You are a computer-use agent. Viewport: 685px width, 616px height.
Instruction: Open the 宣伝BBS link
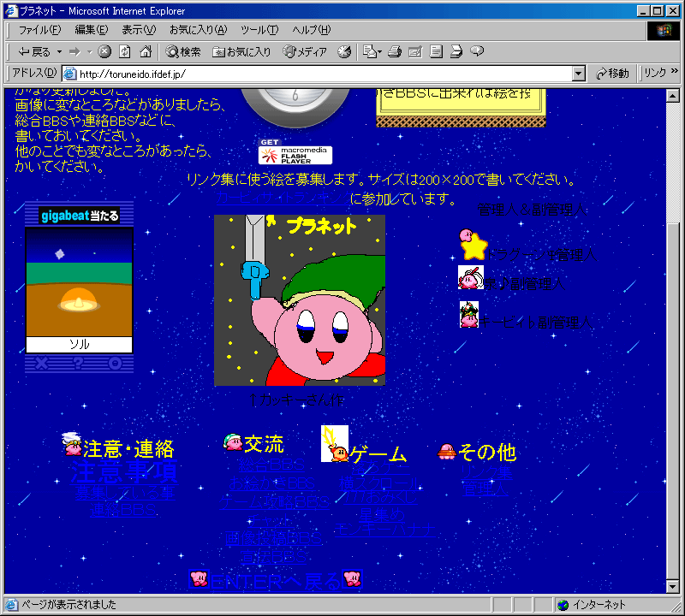pyautogui.click(x=273, y=557)
